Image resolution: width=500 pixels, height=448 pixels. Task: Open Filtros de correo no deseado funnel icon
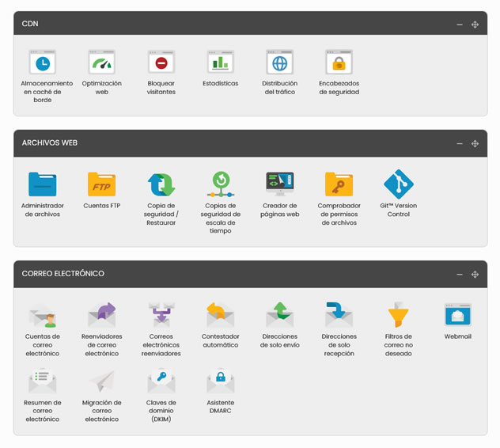pos(398,315)
